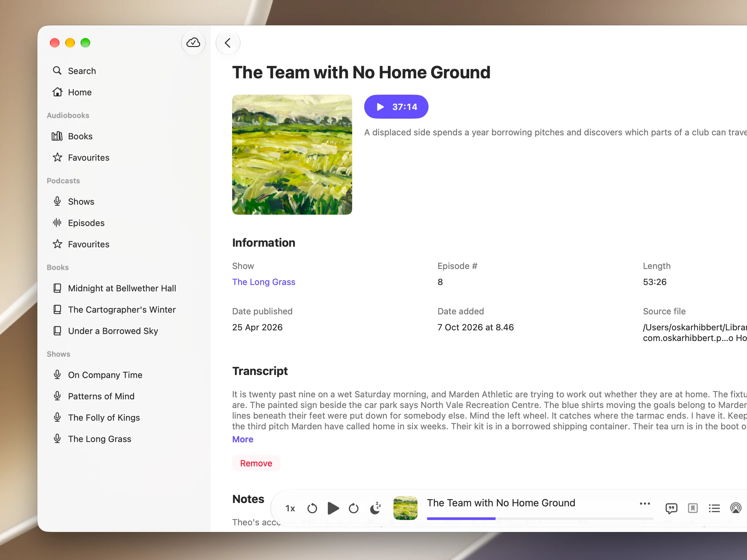Open the On Company Time show

pyautogui.click(x=124, y=375)
